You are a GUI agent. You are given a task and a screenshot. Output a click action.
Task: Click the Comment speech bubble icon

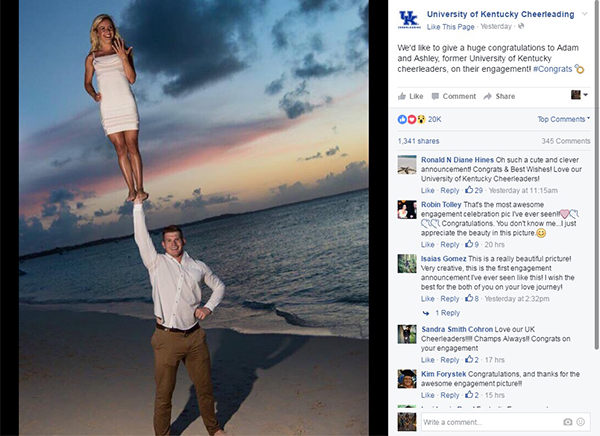(x=435, y=96)
